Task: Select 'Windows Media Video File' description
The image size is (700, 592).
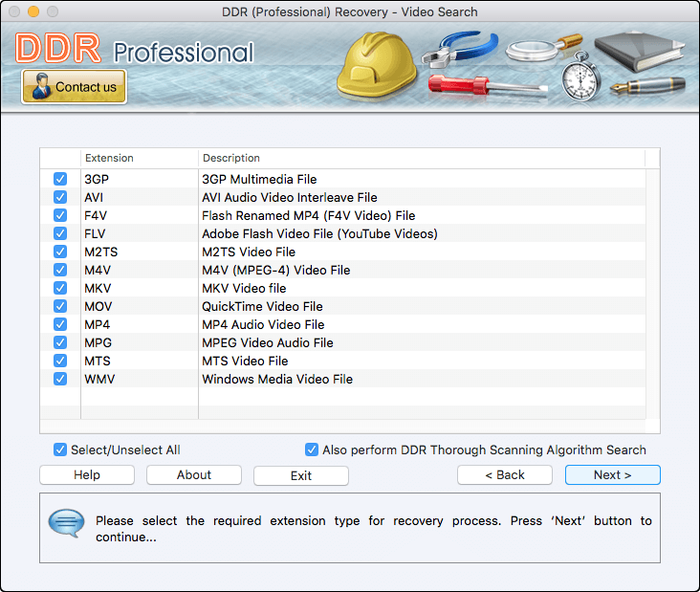Action: (x=277, y=379)
